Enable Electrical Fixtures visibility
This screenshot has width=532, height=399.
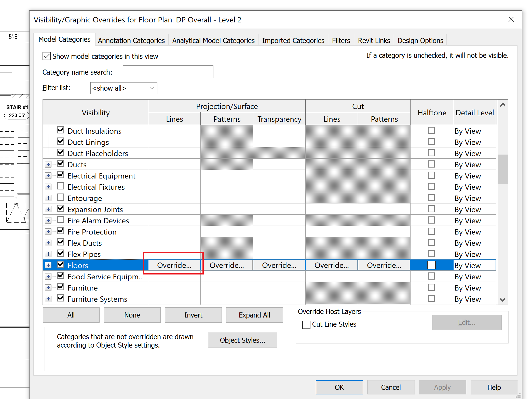coord(61,186)
